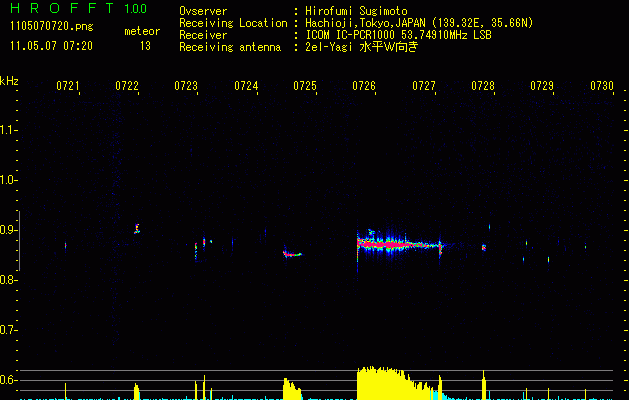This screenshot has width=629, height=400.
Task: Click the 0722 time marker label
Action: point(127,86)
